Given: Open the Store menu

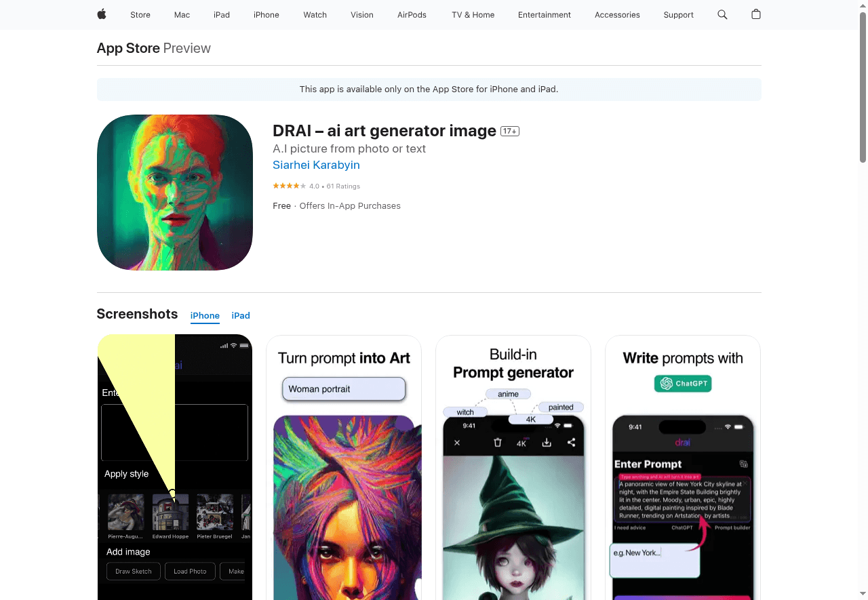Looking at the screenshot, I should click(x=140, y=14).
